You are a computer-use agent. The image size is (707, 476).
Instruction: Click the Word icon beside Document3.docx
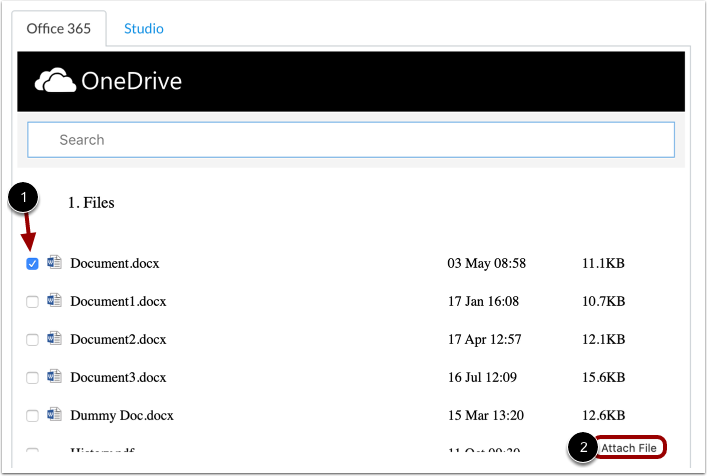[55, 376]
